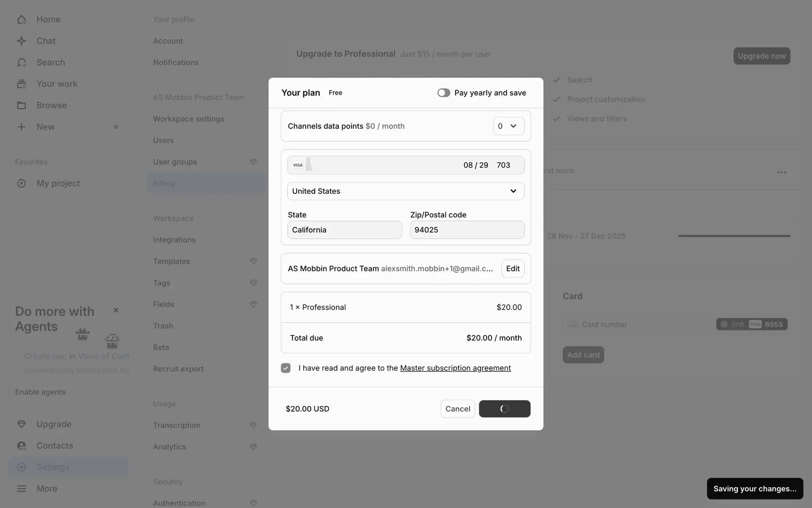This screenshot has width=812, height=508.
Task: Uncheck the subscription agreement checkbox
Action: (x=286, y=368)
